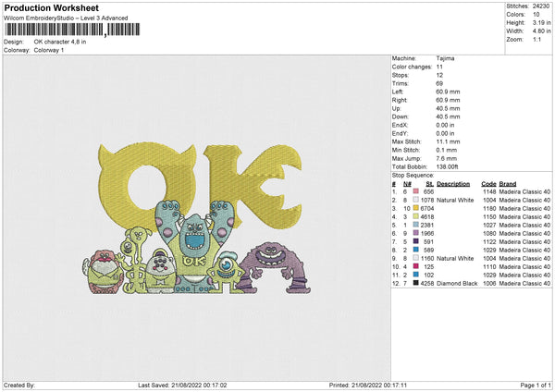Click the Up label in the machine details
Screen dimensions: 555x392
point(396,108)
